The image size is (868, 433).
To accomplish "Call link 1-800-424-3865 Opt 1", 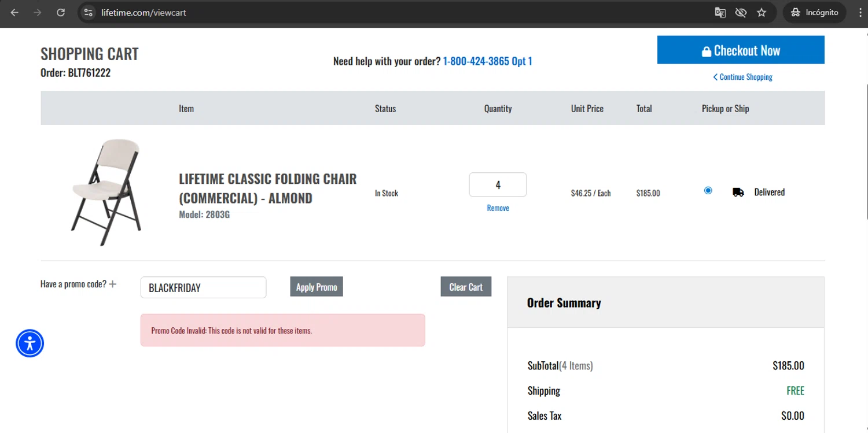I will (487, 61).
